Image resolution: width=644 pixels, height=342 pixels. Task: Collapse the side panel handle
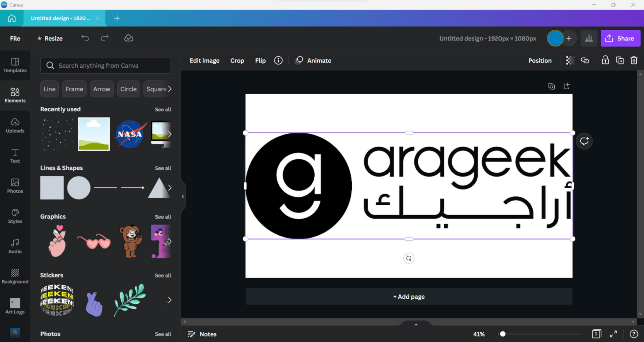coord(183,196)
